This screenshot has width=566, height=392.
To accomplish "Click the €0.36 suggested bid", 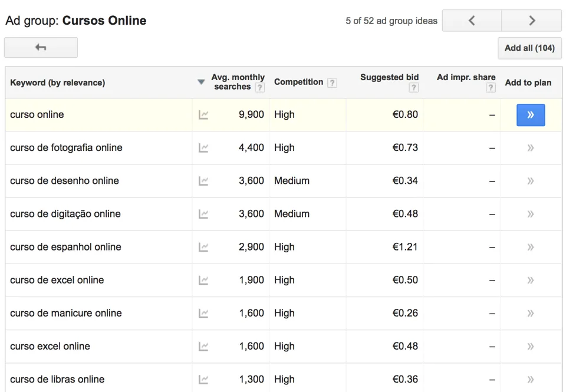I will point(405,380).
